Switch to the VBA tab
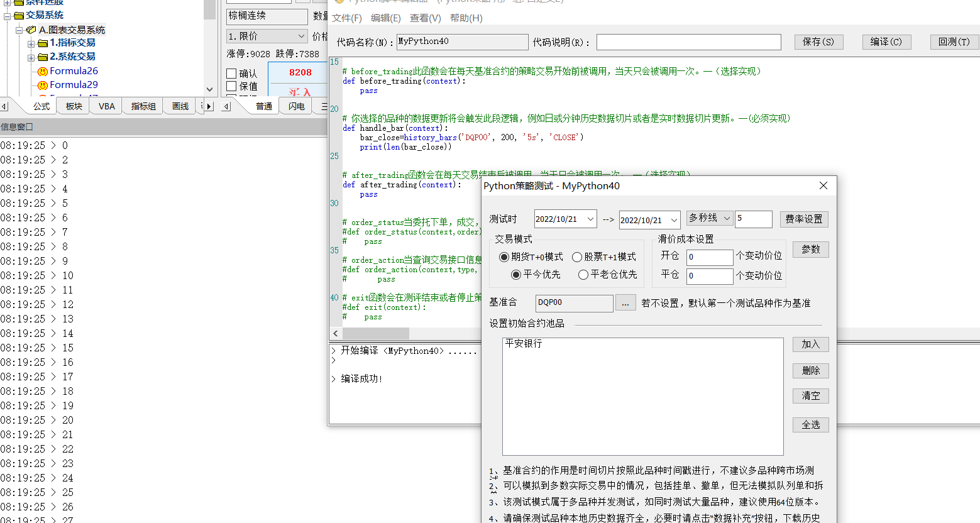The height and width of the screenshot is (523, 980). [107, 106]
